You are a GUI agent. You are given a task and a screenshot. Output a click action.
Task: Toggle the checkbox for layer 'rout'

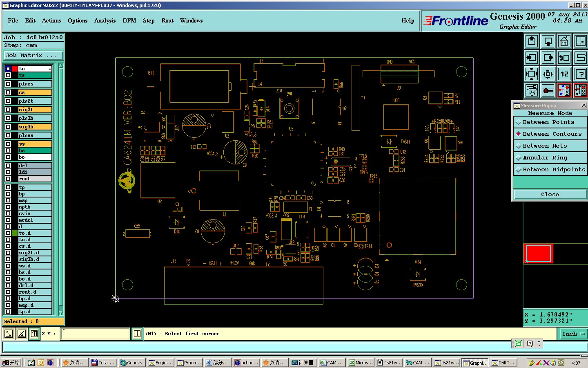tap(8, 179)
